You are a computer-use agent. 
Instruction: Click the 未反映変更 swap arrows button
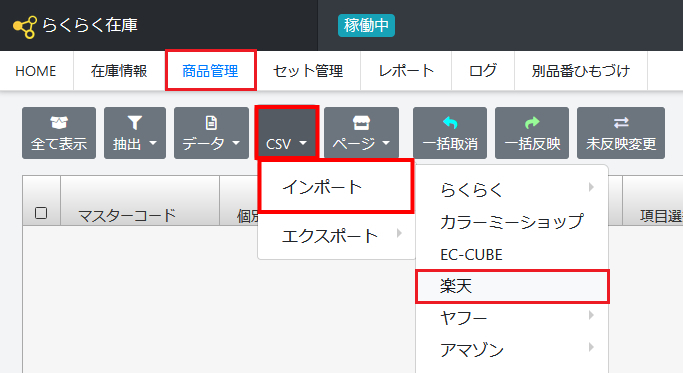tap(621, 133)
